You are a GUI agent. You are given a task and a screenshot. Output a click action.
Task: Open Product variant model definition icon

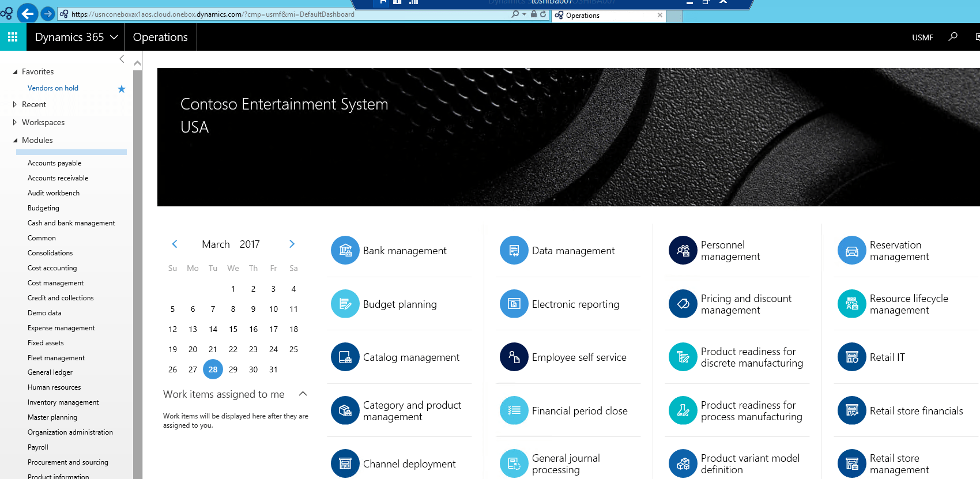coord(683,463)
